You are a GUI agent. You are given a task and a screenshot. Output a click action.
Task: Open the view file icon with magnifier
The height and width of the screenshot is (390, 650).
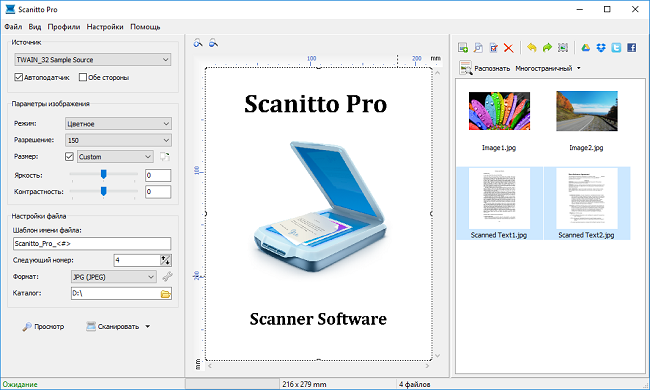[x=478, y=48]
